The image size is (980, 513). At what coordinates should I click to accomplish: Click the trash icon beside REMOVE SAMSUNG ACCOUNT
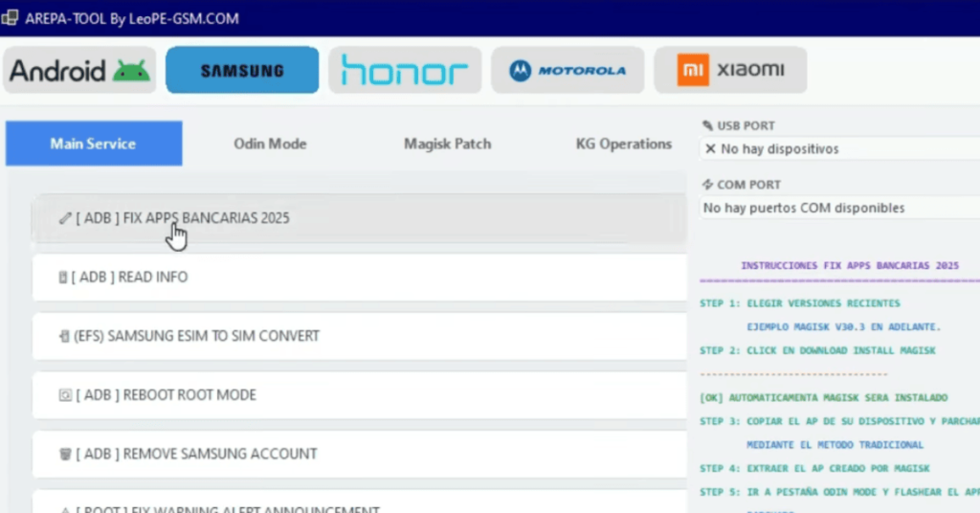(65, 454)
